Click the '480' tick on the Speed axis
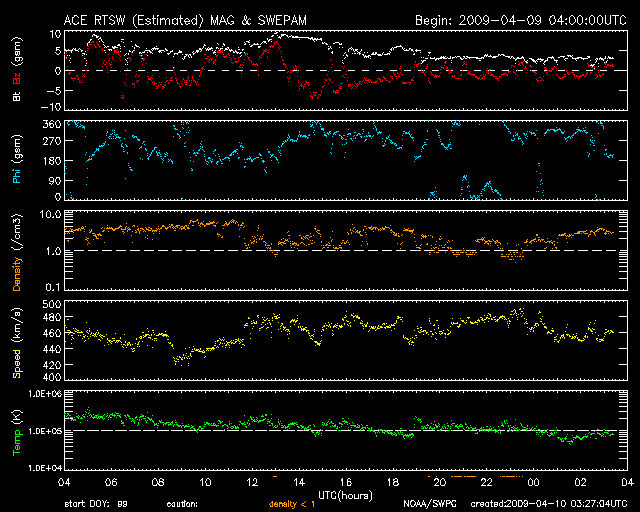 52,317
